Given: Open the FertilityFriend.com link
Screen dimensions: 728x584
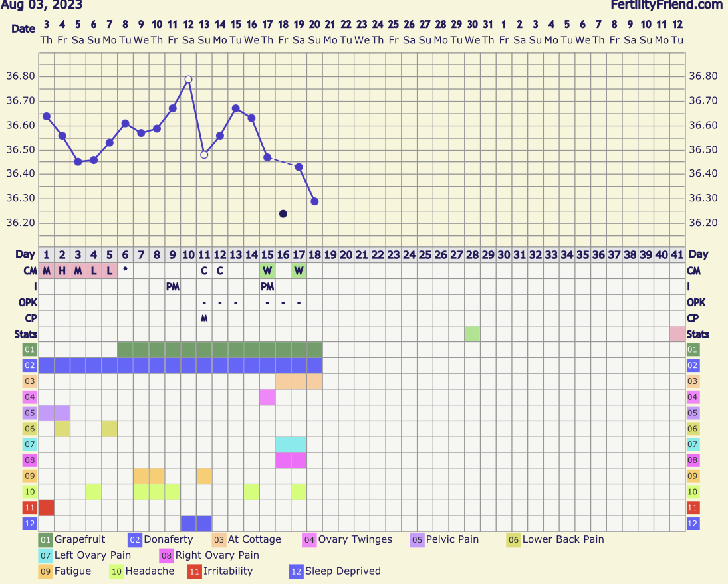Looking at the screenshot, I should [666, 5].
